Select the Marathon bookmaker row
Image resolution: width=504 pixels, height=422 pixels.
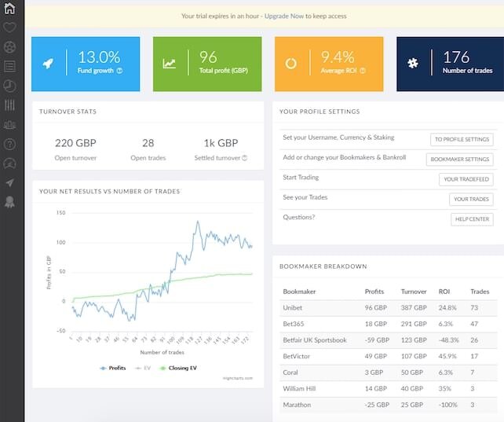pos(389,405)
